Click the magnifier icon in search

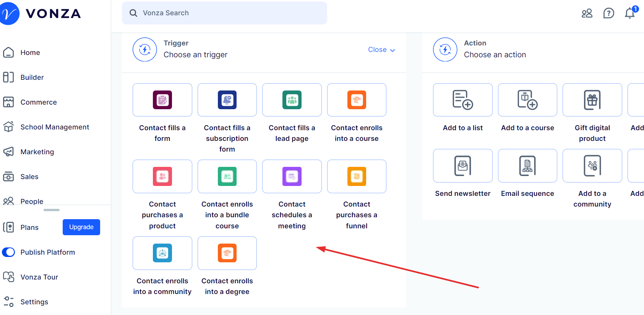pos(133,13)
